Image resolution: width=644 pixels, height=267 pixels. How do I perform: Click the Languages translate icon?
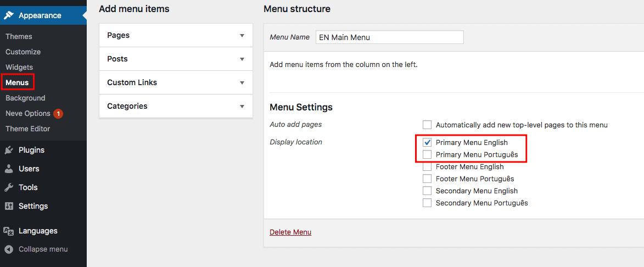[9, 231]
